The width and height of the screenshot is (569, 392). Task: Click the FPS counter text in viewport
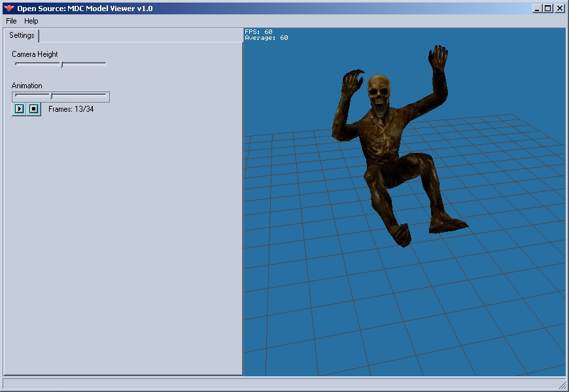259,31
